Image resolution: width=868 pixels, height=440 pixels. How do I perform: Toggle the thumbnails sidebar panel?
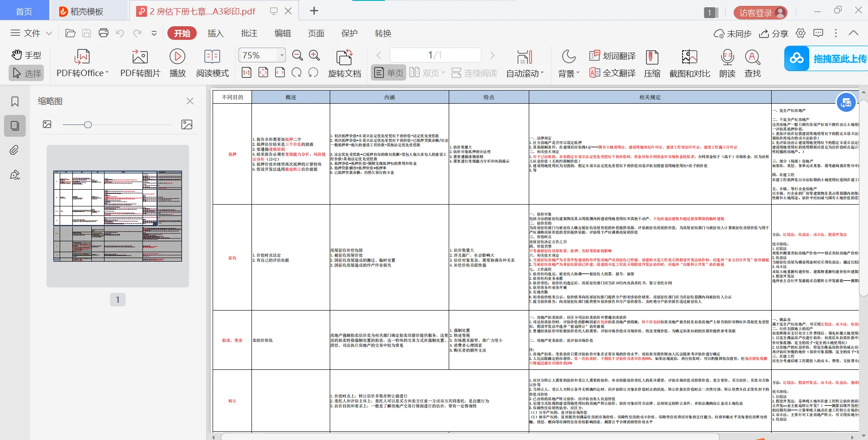(15, 126)
